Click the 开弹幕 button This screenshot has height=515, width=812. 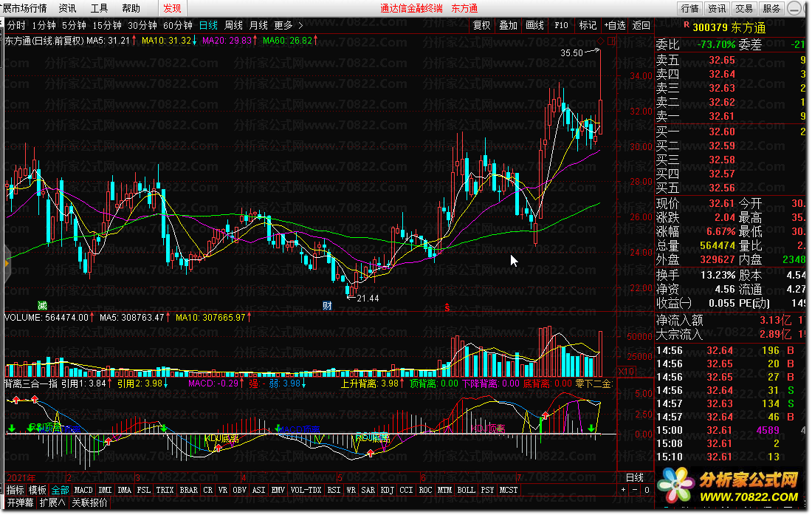20,502
